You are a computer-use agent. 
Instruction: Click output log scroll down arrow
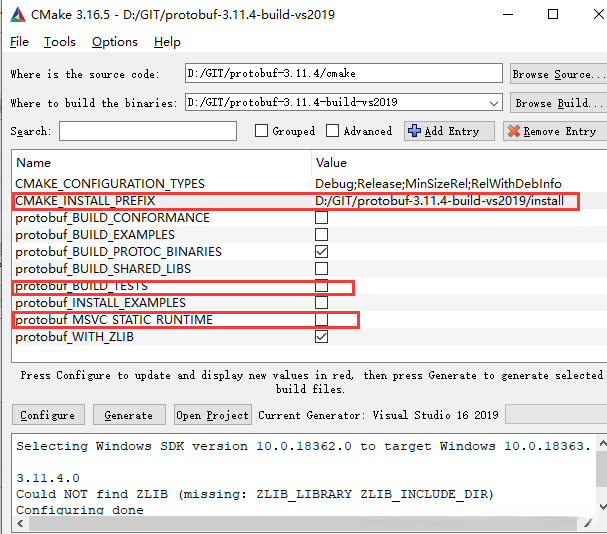point(602,507)
